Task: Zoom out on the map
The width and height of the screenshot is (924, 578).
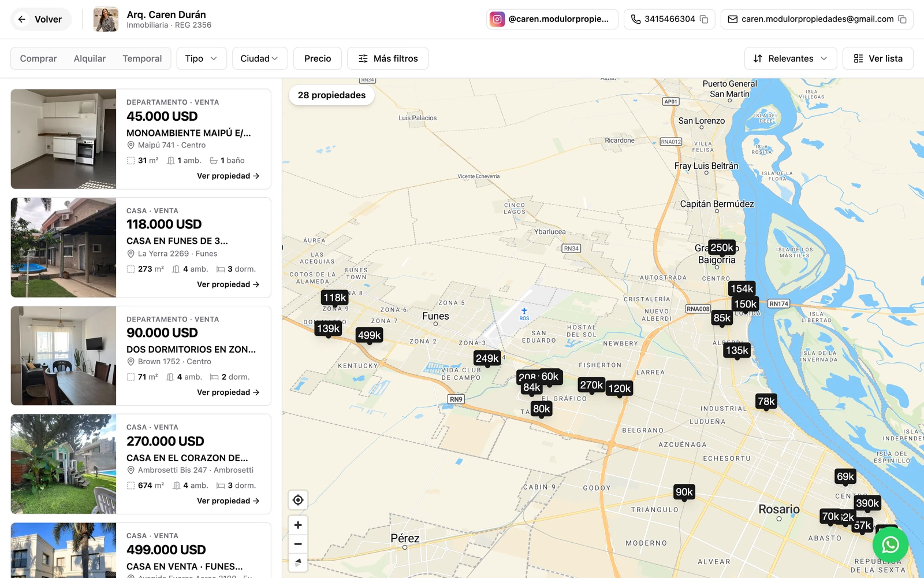Action: click(x=298, y=544)
